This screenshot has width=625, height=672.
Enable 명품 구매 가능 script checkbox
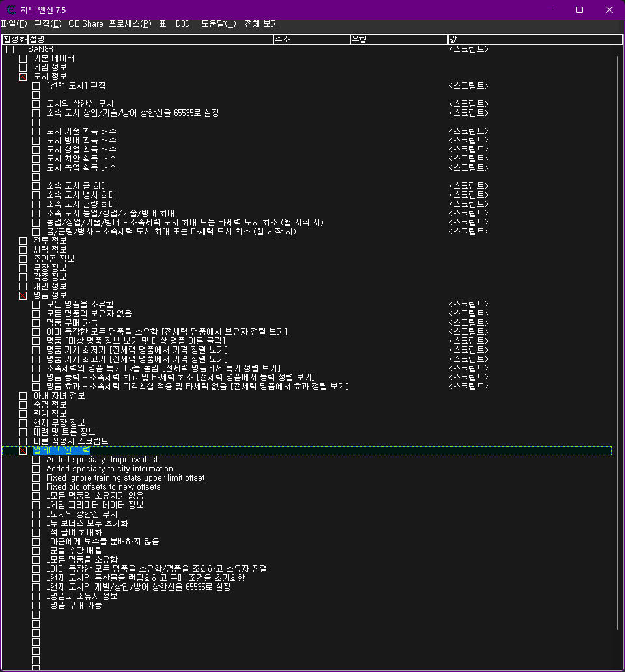click(x=36, y=323)
